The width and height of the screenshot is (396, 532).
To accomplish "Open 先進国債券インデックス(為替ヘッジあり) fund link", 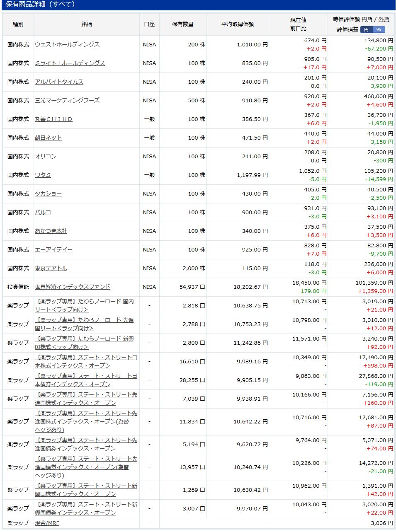I will click(86, 467).
